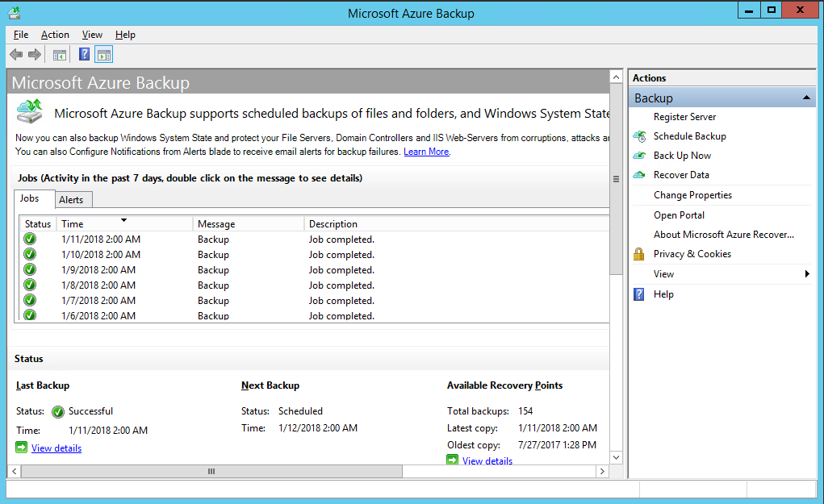Click the horizontal scrollbar thumb at bottom
The width and height of the screenshot is (824, 504).
[211, 471]
